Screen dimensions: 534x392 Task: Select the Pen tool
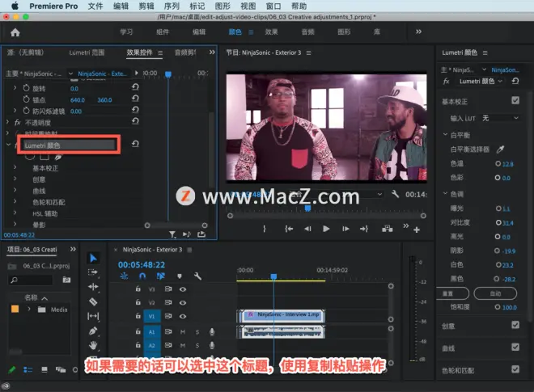93,331
